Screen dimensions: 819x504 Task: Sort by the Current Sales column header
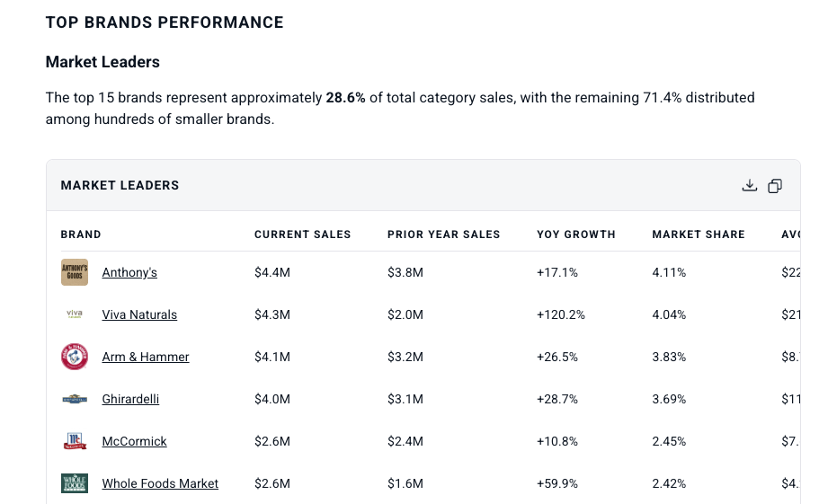click(x=302, y=234)
